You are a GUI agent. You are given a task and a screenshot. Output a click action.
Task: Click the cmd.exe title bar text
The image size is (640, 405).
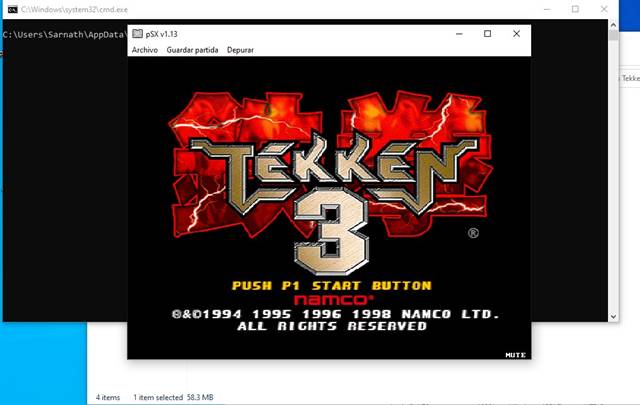click(74, 9)
